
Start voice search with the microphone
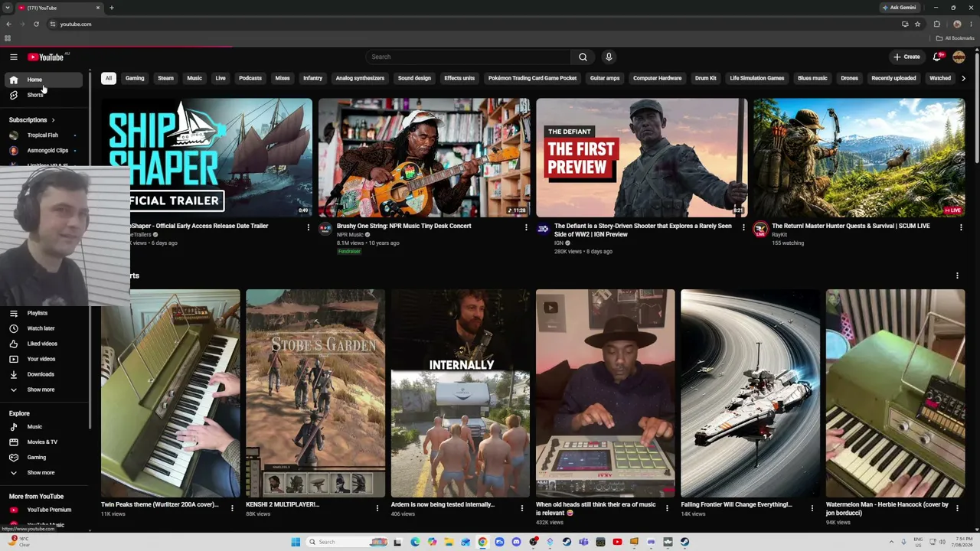click(609, 57)
